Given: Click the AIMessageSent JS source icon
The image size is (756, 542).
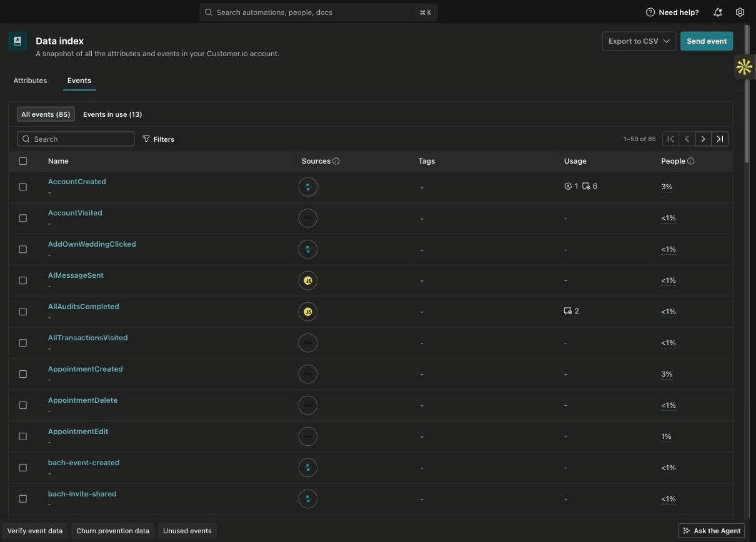Looking at the screenshot, I should tap(308, 280).
